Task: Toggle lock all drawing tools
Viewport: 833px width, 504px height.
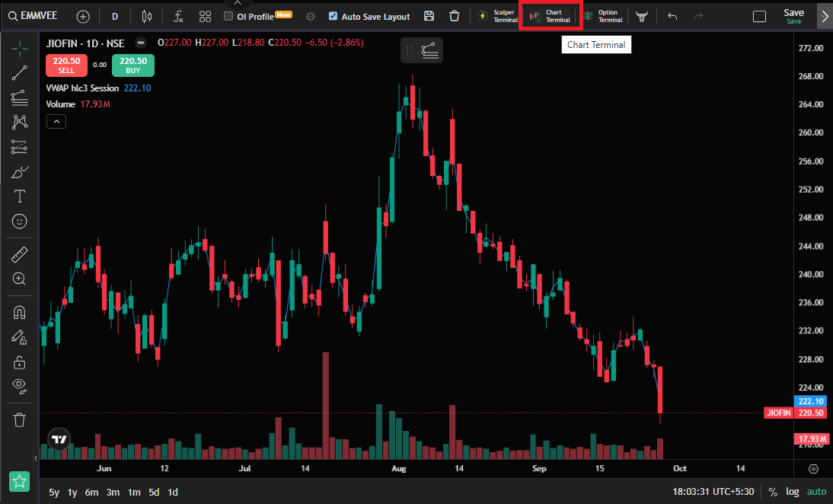Action: 20,362
